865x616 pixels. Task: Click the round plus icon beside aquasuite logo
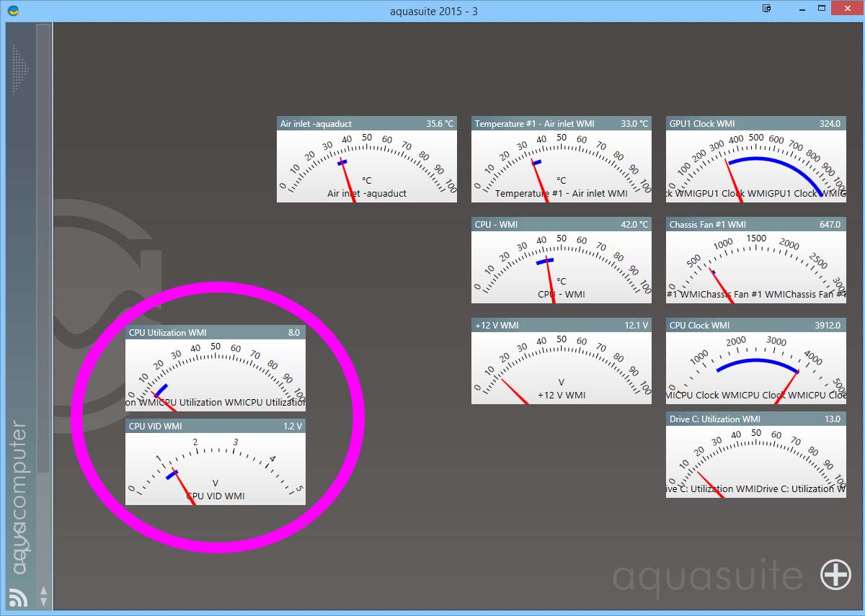(x=836, y=574)
